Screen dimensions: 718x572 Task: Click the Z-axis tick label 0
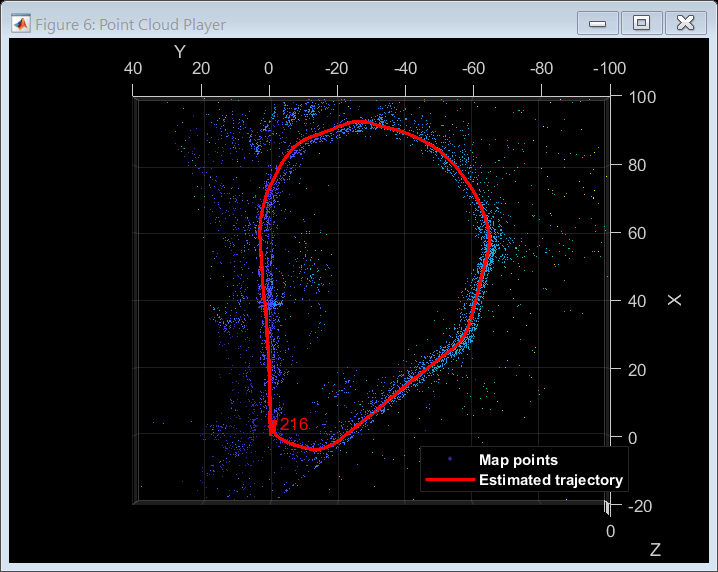pos(611,531)
